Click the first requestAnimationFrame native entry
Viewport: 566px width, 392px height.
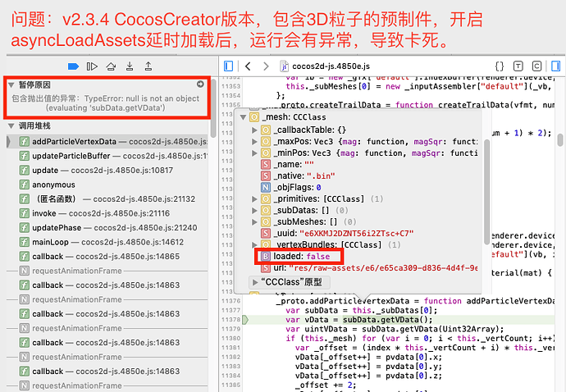click(x=77, y=271)
